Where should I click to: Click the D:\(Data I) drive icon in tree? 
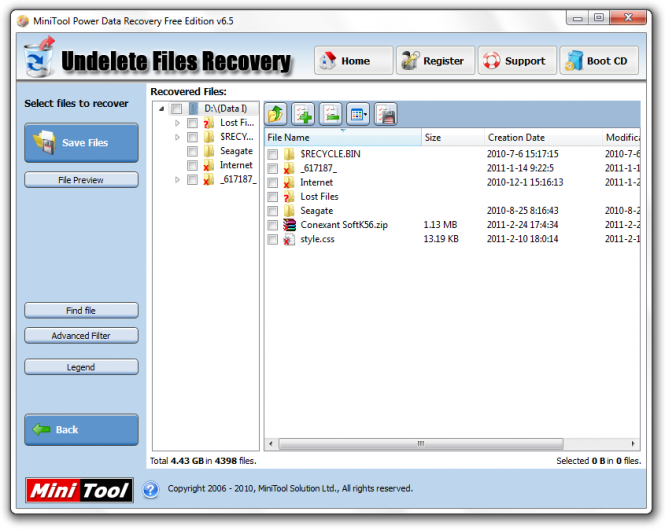193,109
